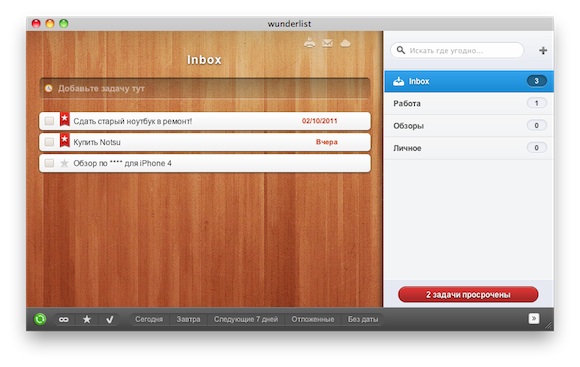Open the Inbox list in the sidebar
The width and height of the screenshot is (580, 367).
[469, 81]
